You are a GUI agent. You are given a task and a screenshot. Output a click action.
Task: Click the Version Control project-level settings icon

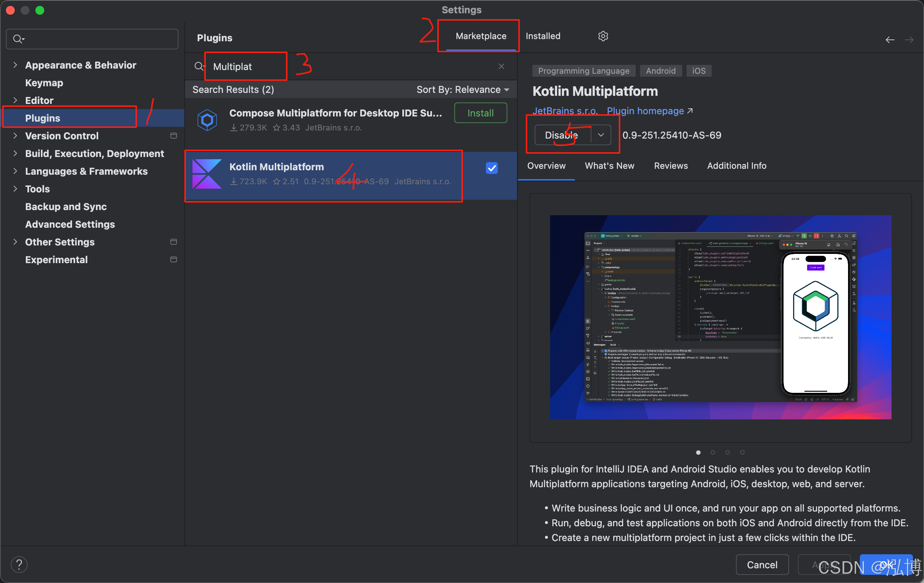pos(173,136)
